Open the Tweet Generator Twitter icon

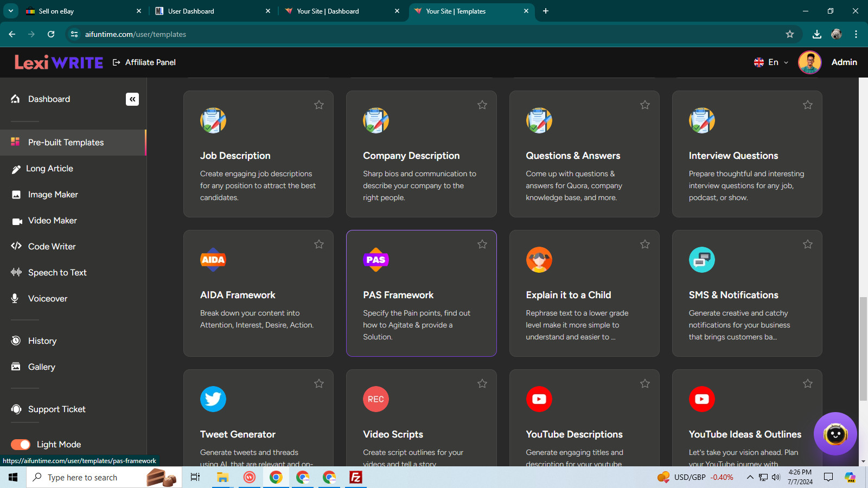click(x=213, y=399)
